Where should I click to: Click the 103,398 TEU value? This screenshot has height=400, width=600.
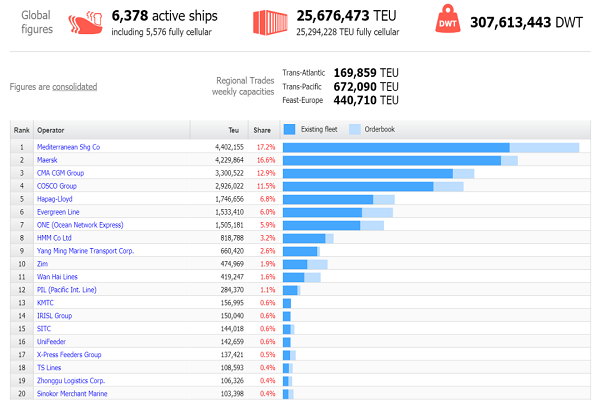tap(232, 393)
